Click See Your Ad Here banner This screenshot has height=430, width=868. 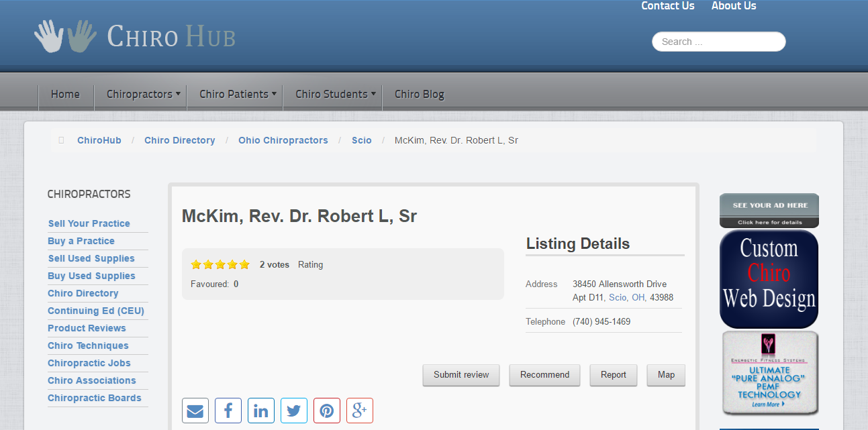tap(769, 211)
